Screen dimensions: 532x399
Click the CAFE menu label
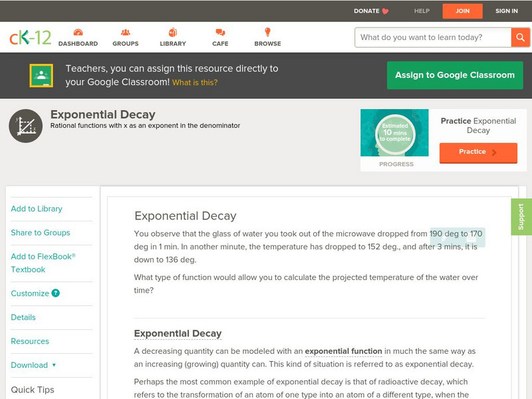pos(220,44)
